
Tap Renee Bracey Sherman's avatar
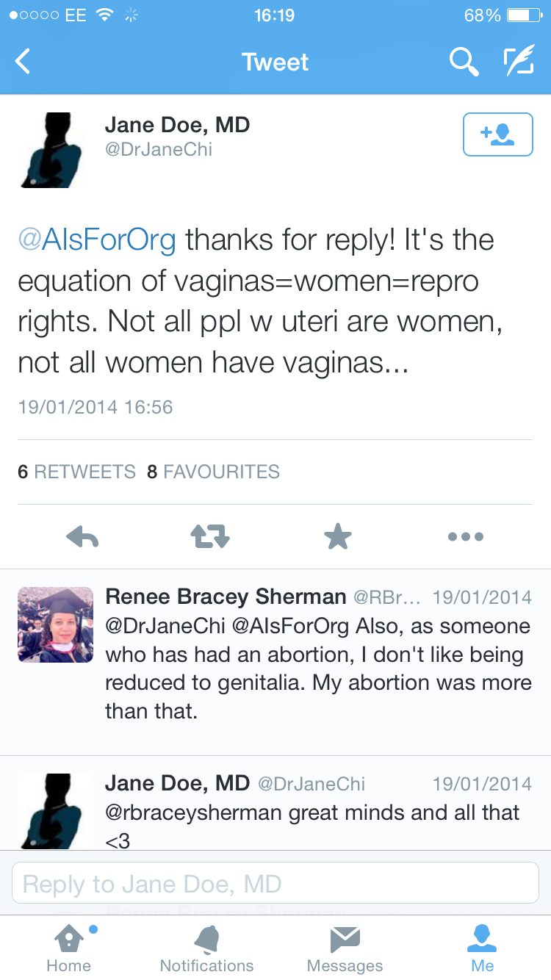55,624
